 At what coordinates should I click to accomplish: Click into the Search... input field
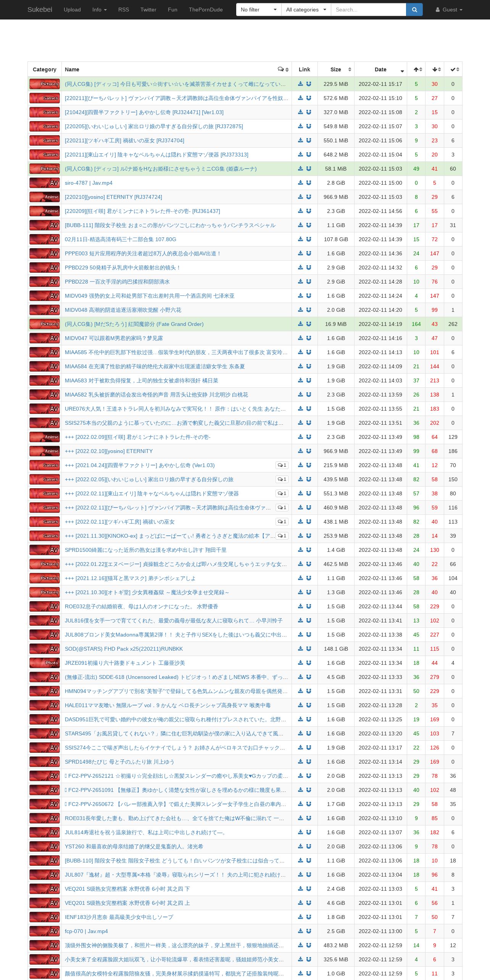pyautogui.click(x=369, y=10)
